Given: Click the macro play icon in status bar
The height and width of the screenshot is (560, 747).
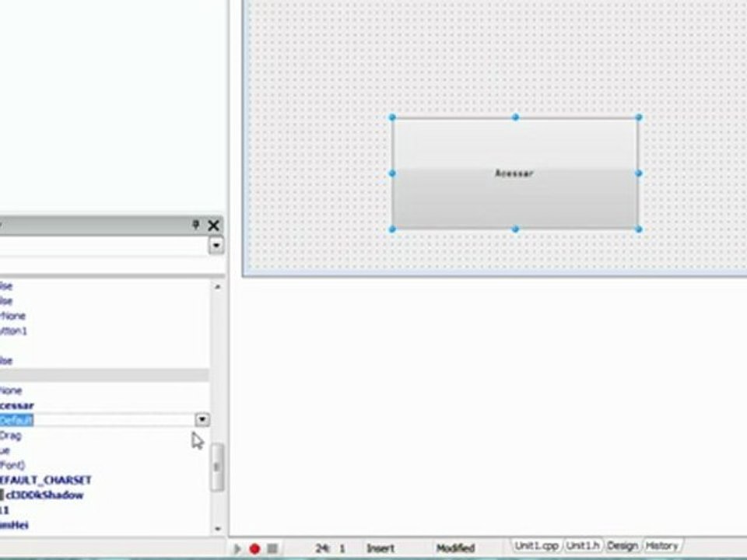Looking at the screenshot, I should pyautogui.click(x=237, y=548).
